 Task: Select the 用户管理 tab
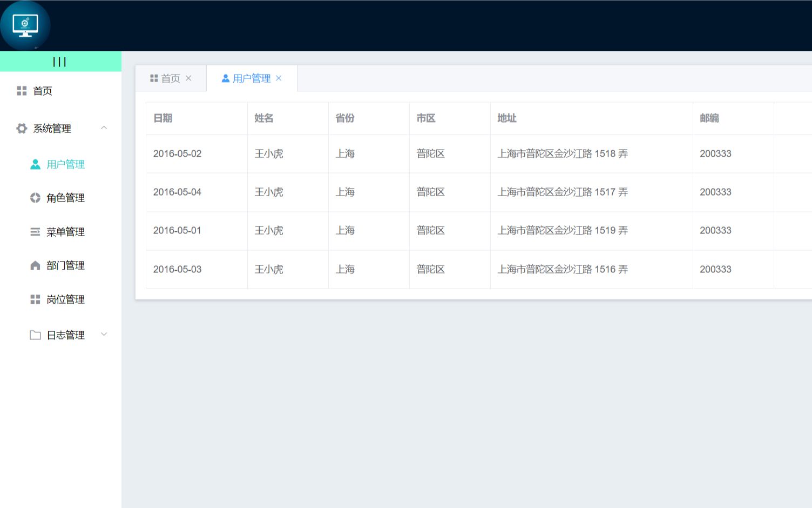252,78
